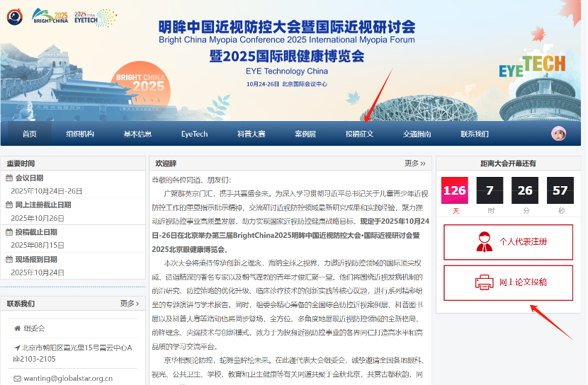This screenshot has height=385, width=588.
Task: Click the home icon next to 组委会
Action: (17, 328)
